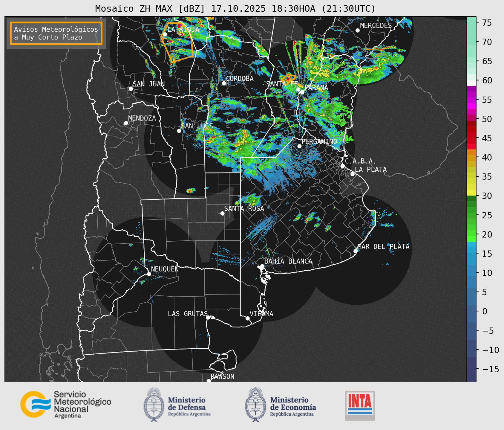This screenshot has height=430, width=504.
Task: Click the Ministerio de Defensa crest
Action: point(154,404)
